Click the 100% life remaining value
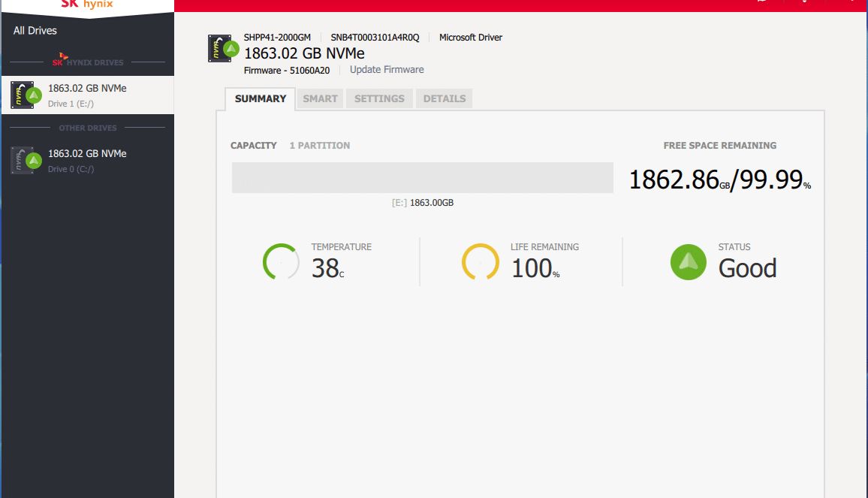 pyautogui.click(x=535, y=268)
